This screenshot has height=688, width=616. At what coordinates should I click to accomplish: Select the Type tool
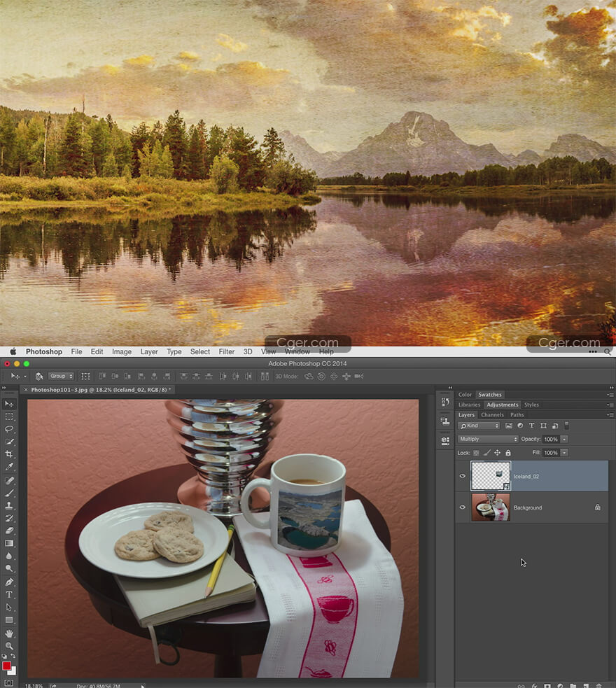pyautogui.click(x=9, y=594)
